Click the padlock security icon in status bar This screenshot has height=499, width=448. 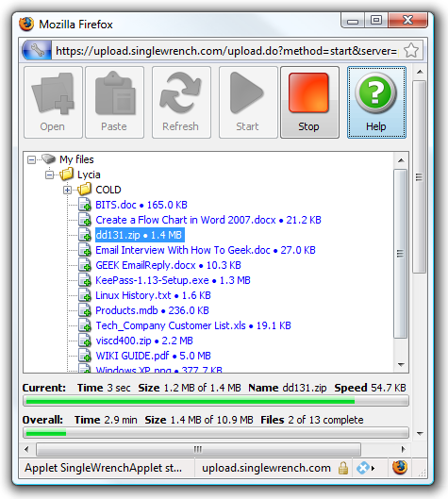tap(343, 468)
